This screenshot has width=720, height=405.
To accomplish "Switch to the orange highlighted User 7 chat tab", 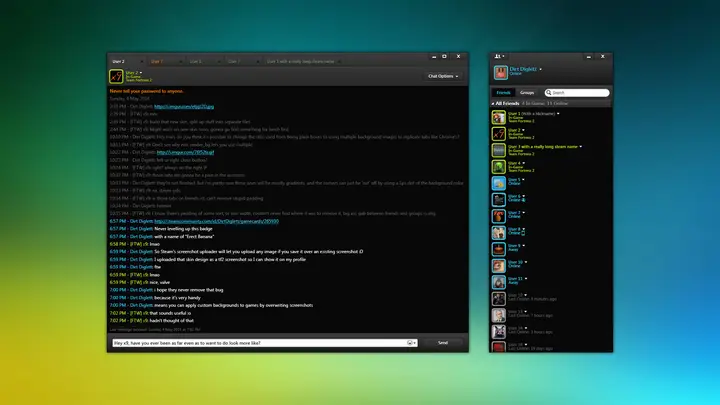I will (166, 62).
